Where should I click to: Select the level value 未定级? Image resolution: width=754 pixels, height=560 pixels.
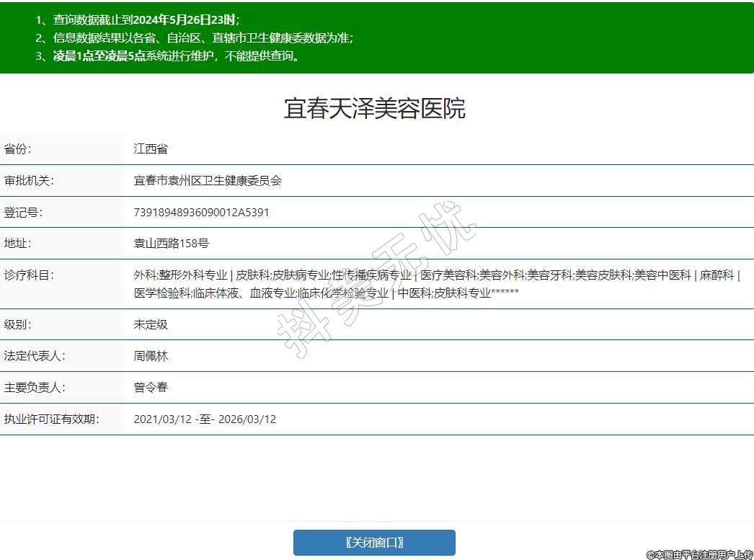[x=151, y=324]
